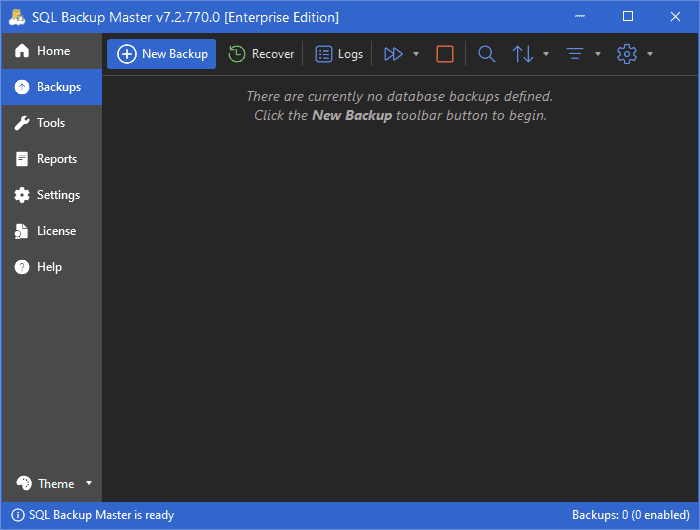The width and height of the screenshot is (700, 530).
Task: Click the sidebar Settings gear icon
Action: [22, 195]
